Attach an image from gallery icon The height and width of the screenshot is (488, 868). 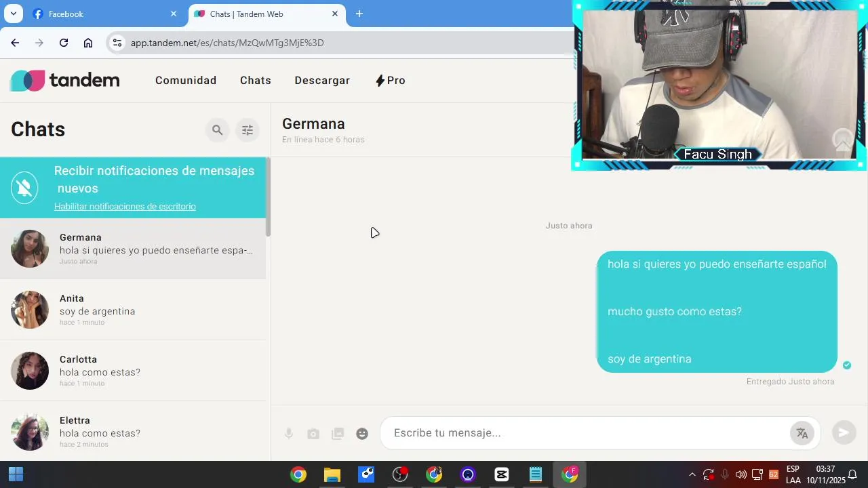coord(338,434)
